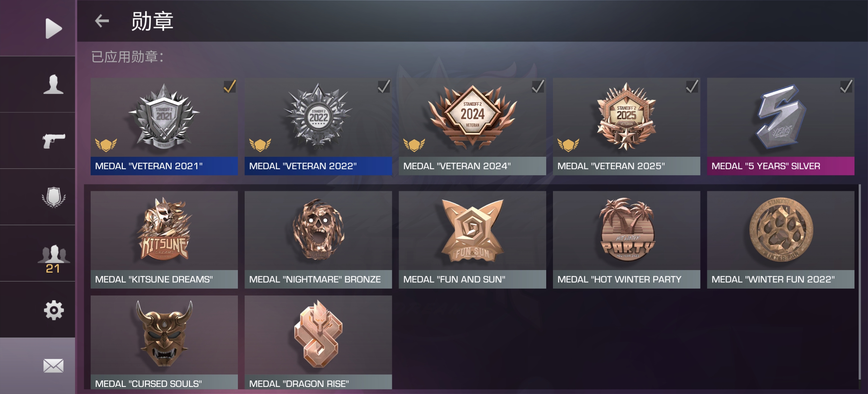Image resolution: width=868 pixels, height=394 pixels.
Task: Open the settings gear icon
Action: (54, 310)
